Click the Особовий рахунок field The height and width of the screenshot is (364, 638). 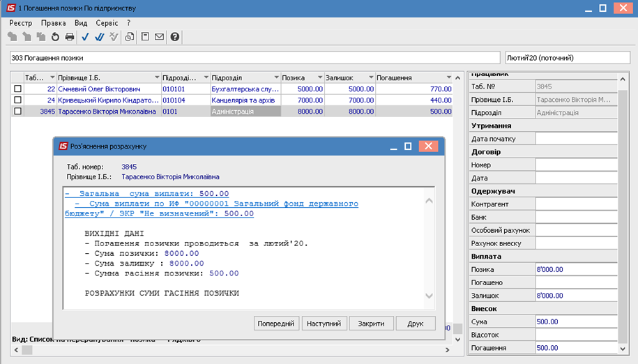click(577, 230)
